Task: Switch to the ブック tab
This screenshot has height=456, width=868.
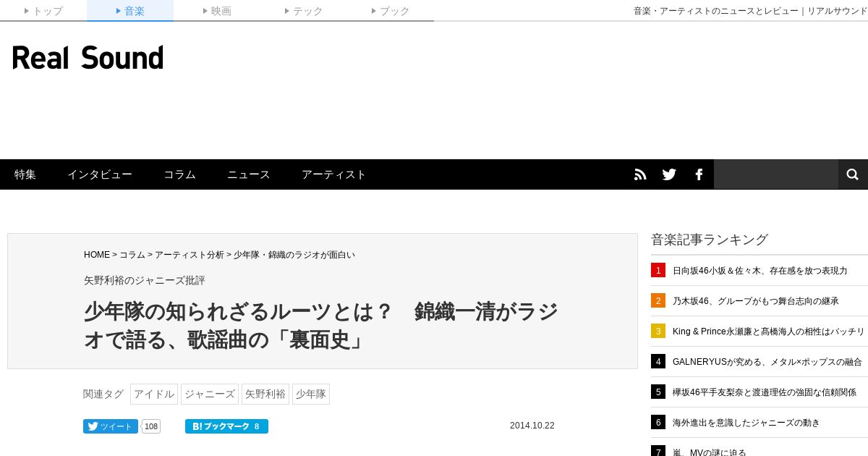Action: pyautogui.click(x=391, y=11)
